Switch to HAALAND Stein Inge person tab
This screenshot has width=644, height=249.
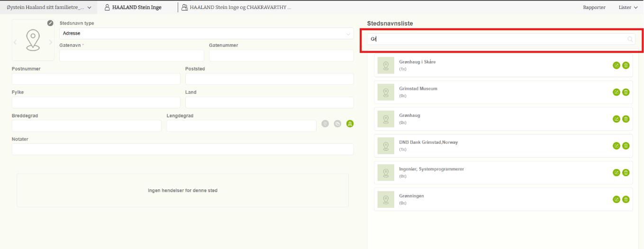tap(133, 7)
